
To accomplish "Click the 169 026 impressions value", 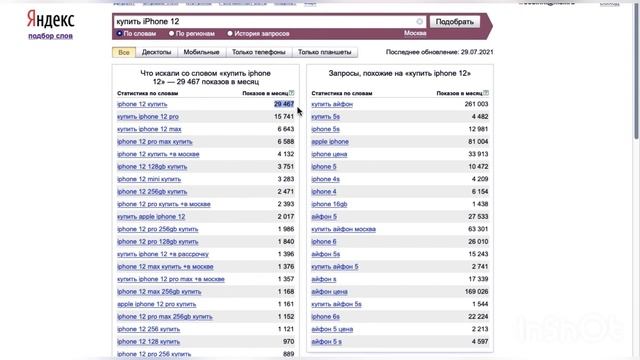I will point(476,291).
